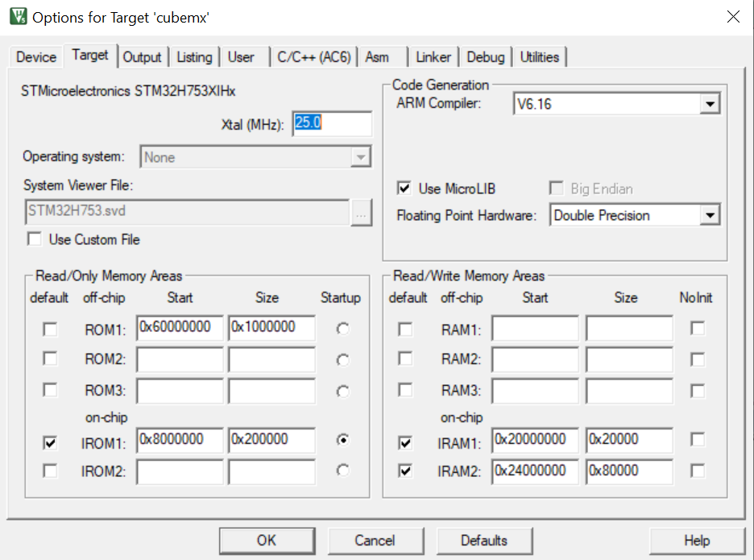This screenshot has height=560, width=754.
Task: Enable NoInit for RAM3
Action: point(698,391)
